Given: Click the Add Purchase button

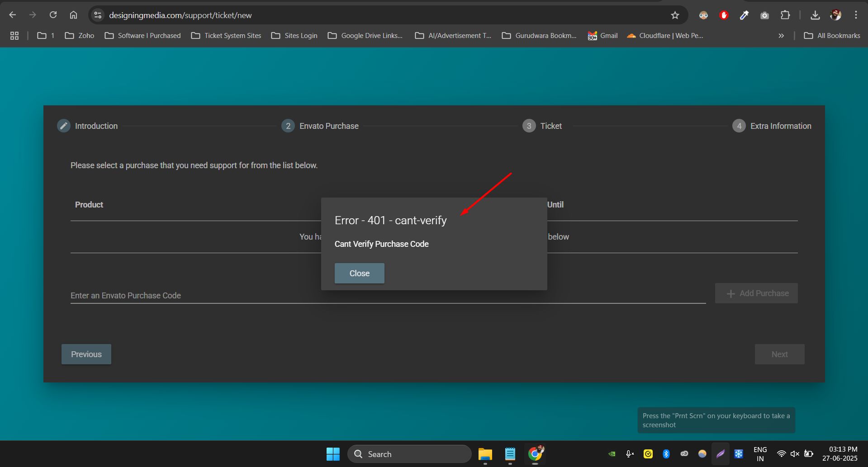Looking at the screenshot, I should (x=756, y=293).
